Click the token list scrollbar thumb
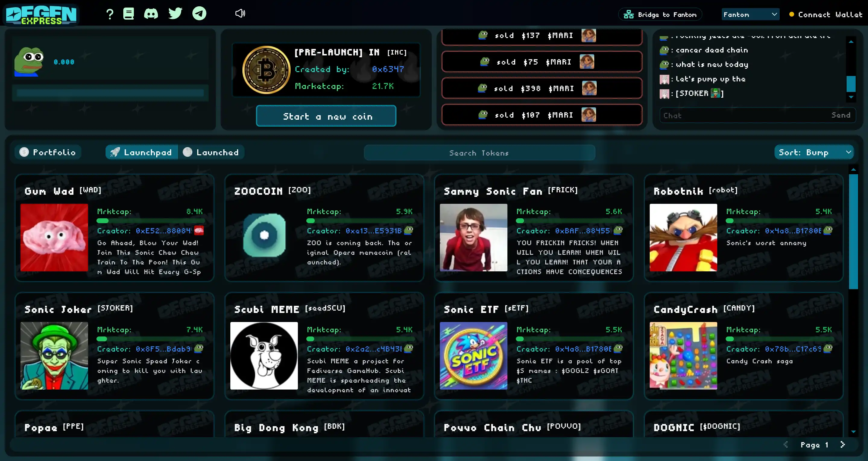The height and width of the screenshot is (461, 868). tap(853, 231)
